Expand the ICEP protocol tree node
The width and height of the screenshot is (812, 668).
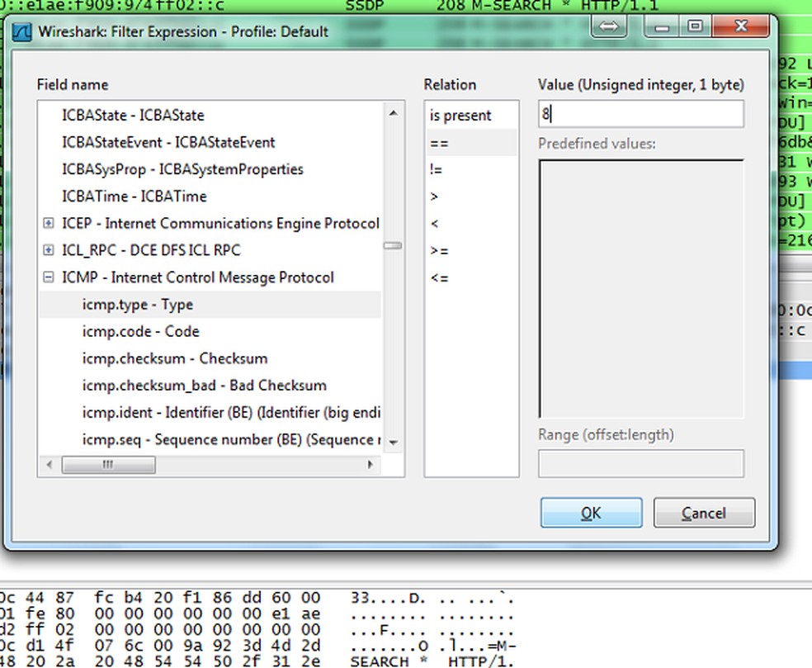pos(48,224)
